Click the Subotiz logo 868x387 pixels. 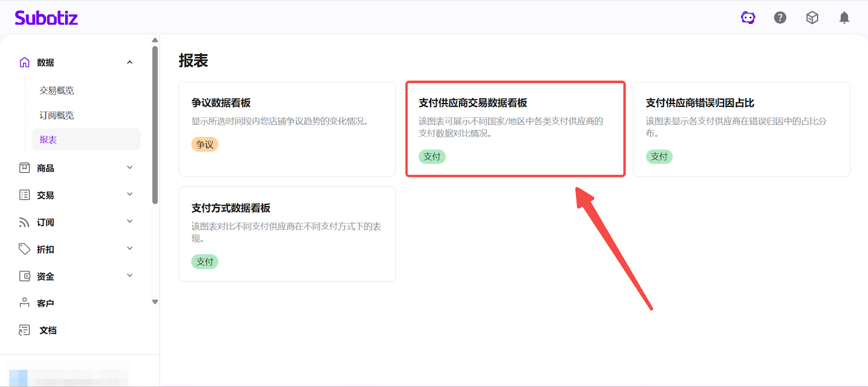[46, 18]
